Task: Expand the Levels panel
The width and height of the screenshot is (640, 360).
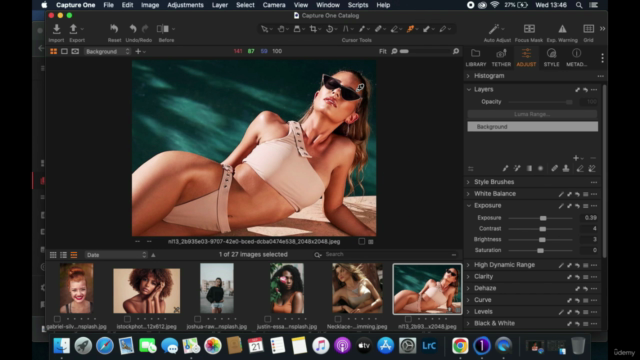Action: point(468,312)
